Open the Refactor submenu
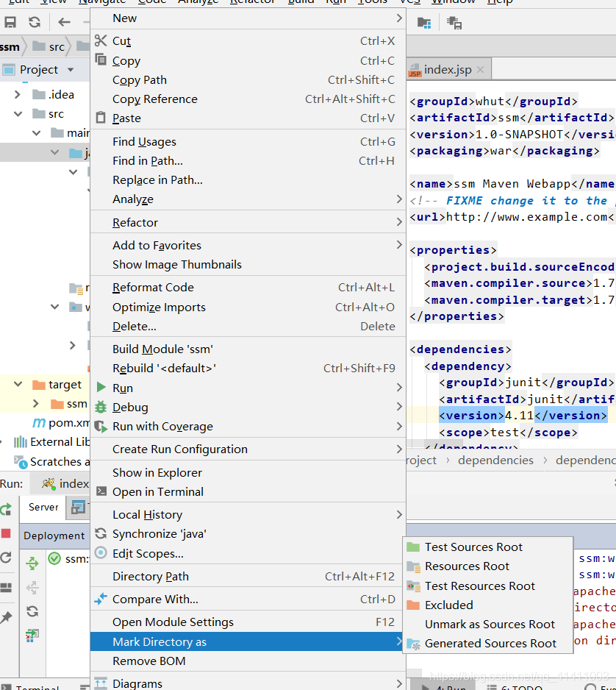 [248, 222]
